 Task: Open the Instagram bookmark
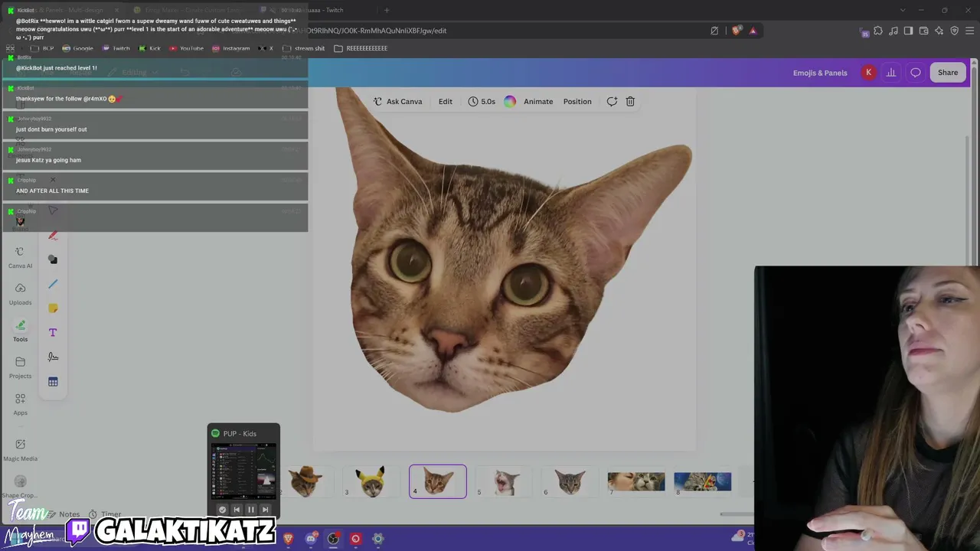coord(230,48)
